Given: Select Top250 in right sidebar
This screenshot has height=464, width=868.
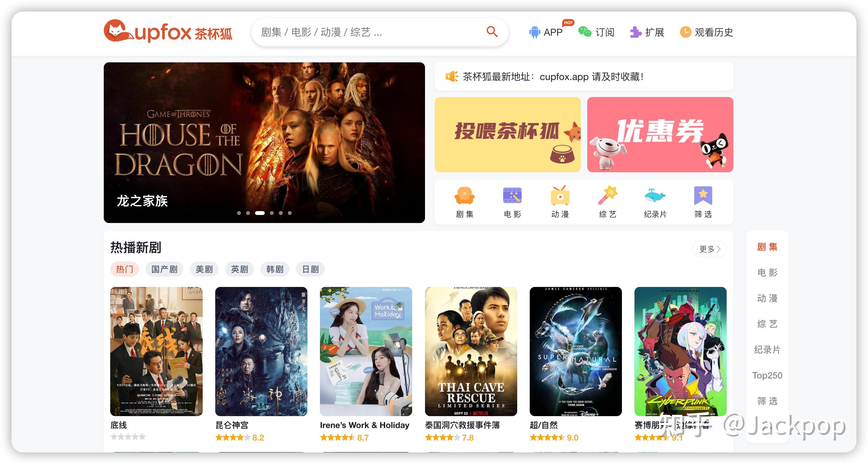Looking at the screenshot, I should [x=767, y=375].
